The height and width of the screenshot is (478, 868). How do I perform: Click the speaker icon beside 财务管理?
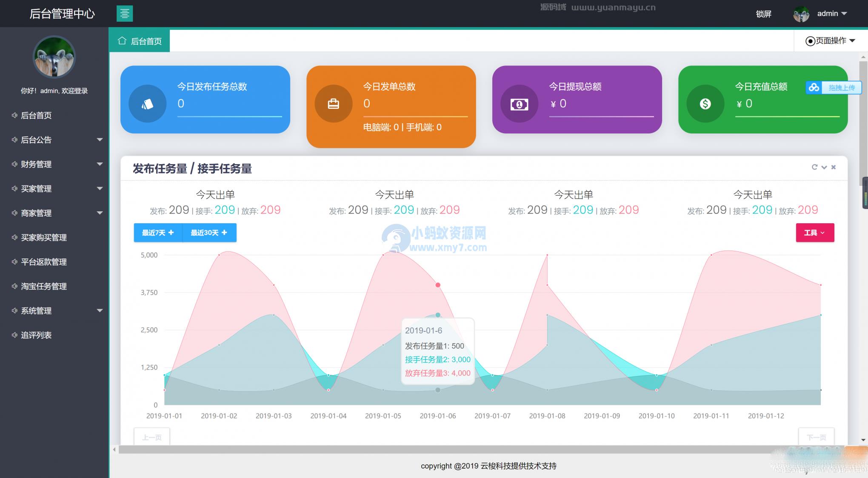point(14,164)
